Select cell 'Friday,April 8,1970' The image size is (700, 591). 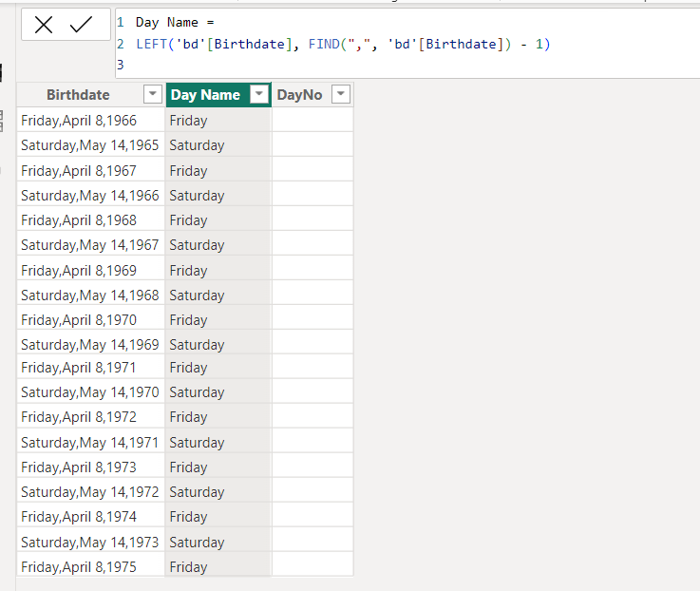pos(91,319)
